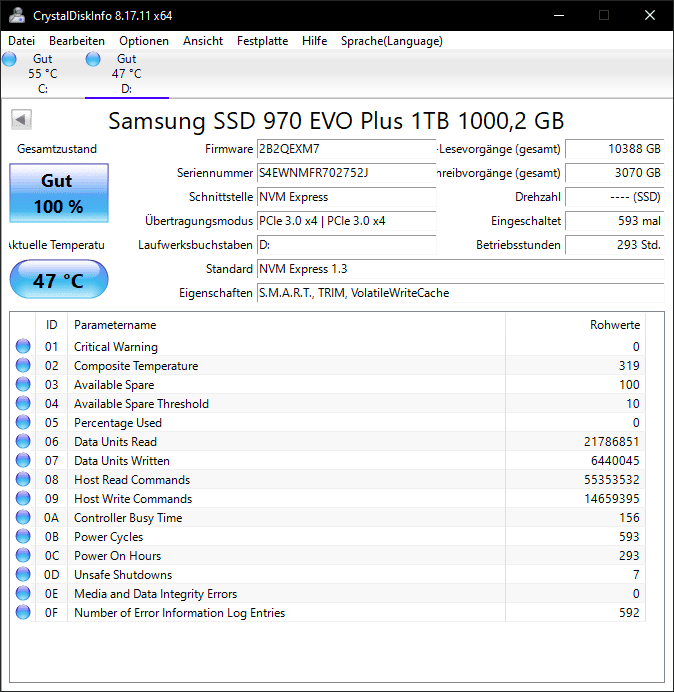Screen dimensions: 674x692
Task: Select the Critical Warning parameter name
Action: (116, 347)
